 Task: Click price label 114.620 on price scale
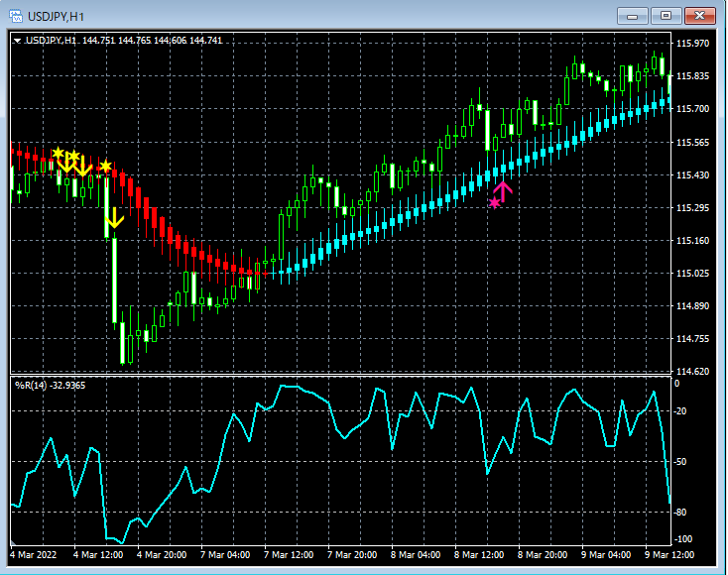692,371
